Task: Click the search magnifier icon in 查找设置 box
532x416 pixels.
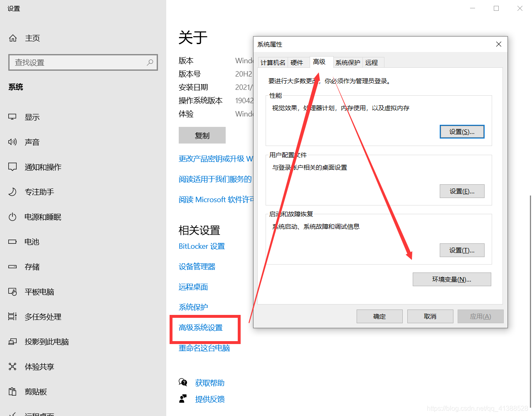Action: pos(150,62)
